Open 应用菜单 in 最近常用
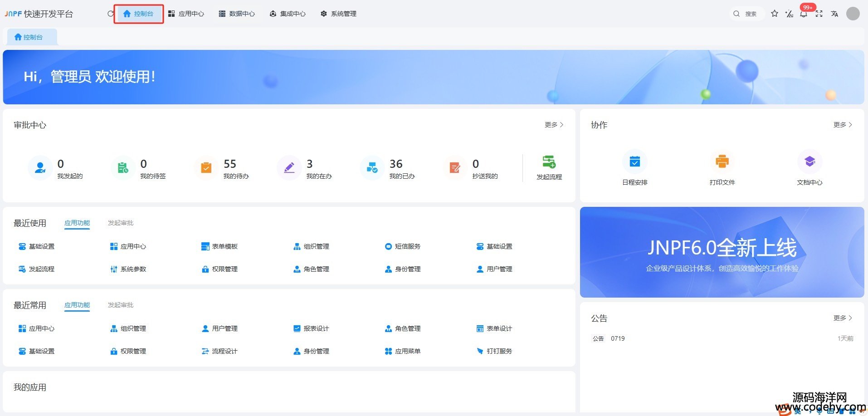The width and height of the screenshot is (868, 416). click(403, 351)
